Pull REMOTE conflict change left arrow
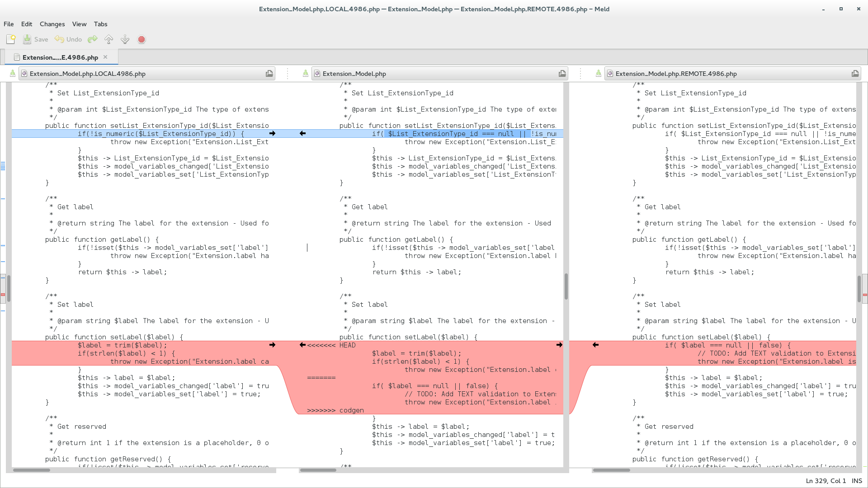Image resolution: width=868 pixels, height=488 pixels. coord(595,345)
